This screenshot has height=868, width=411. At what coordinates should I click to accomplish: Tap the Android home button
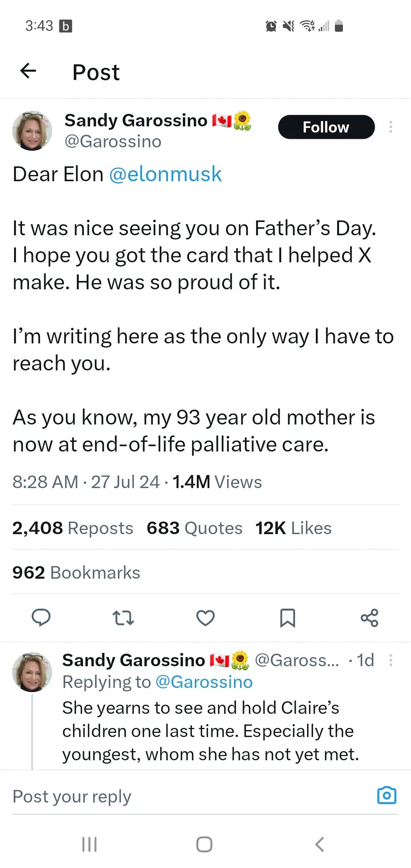pyautogui.click(x=204, y=844)
